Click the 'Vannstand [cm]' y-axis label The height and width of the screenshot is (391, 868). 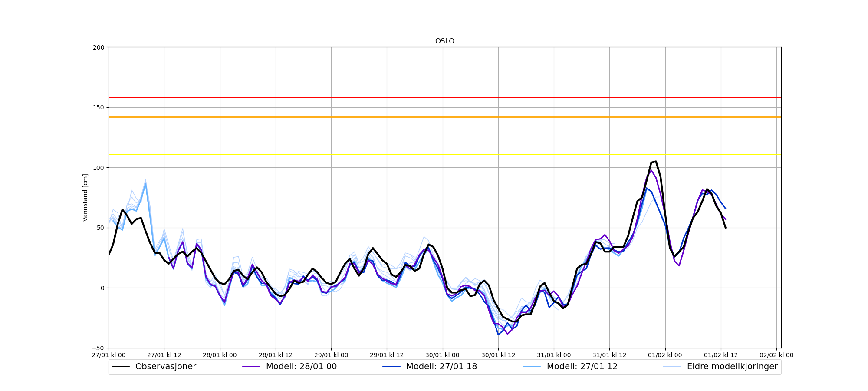(85, 198)
